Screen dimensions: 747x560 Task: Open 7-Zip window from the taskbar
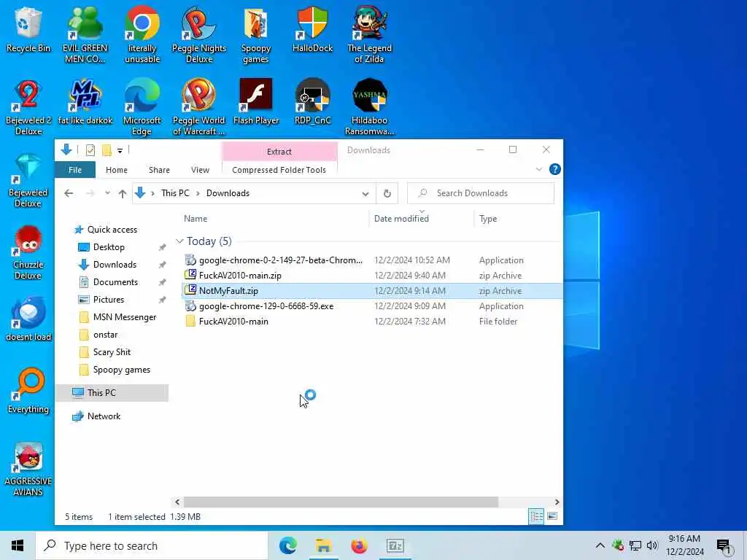pyautogui.click(x=395, y=545)
